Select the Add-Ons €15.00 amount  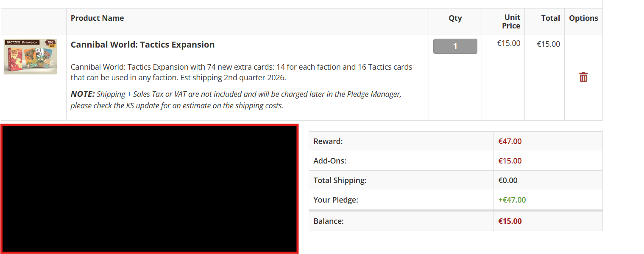[510, 161]
